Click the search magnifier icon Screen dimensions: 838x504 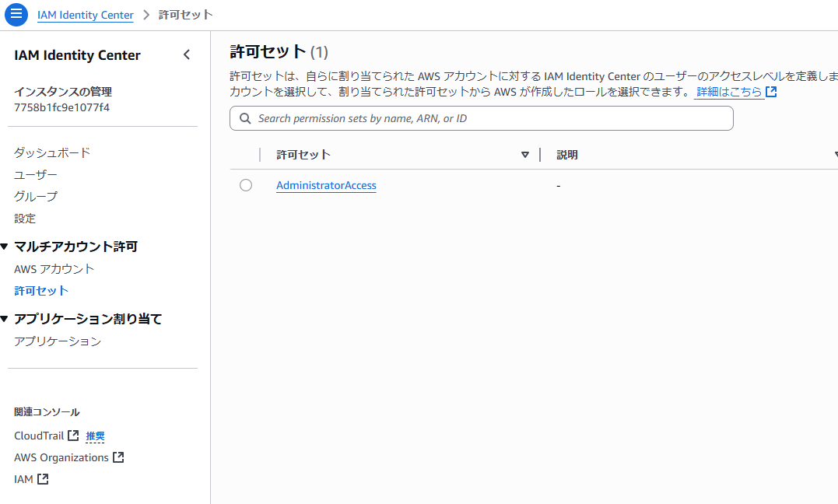coord(245,118)
